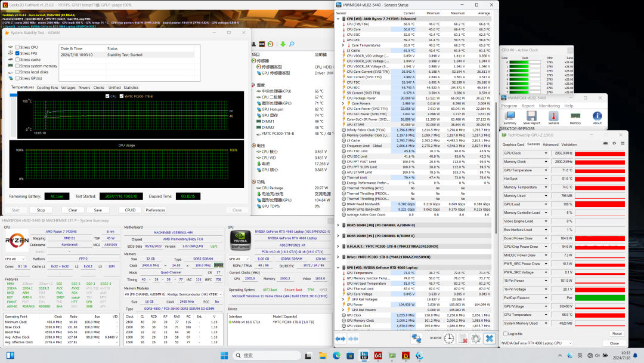Enable the Stress CPU checkbox

pyautogui.click(x=17, y=47)
